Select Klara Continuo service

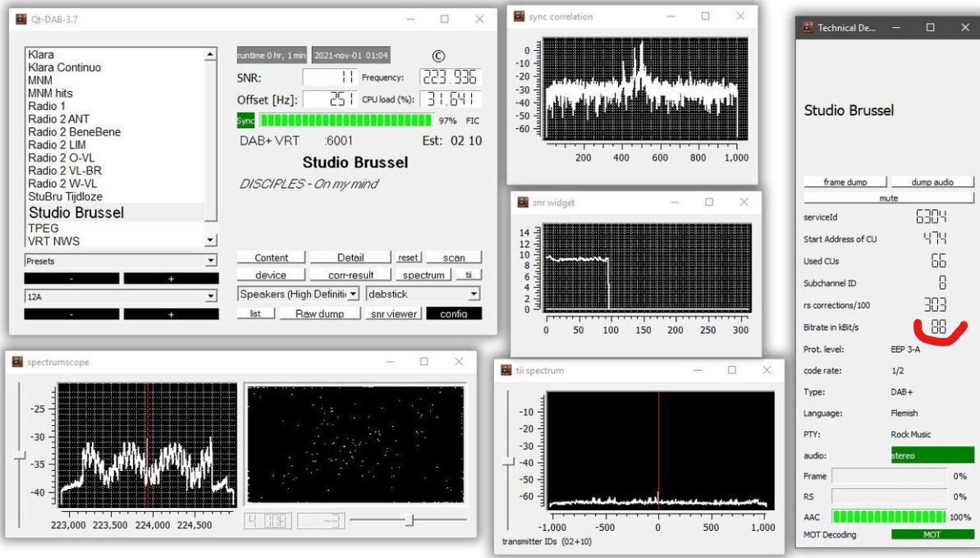pos(64,67)
